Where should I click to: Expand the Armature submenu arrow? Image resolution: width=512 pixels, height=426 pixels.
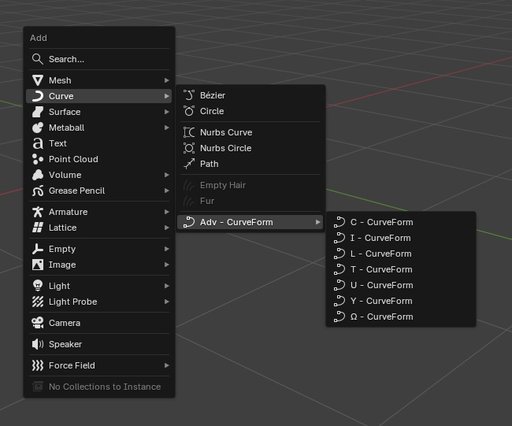167,212
